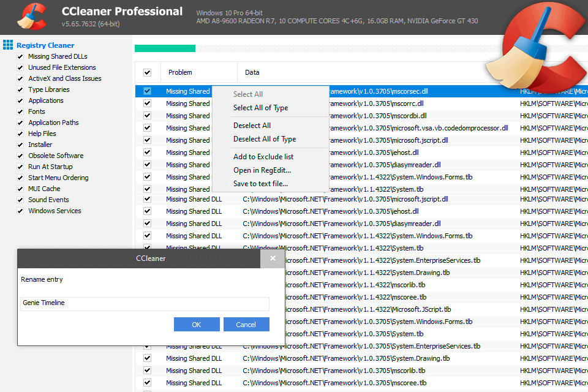Sort results by the Data column
588x392 pixels.
pos(252,72)
